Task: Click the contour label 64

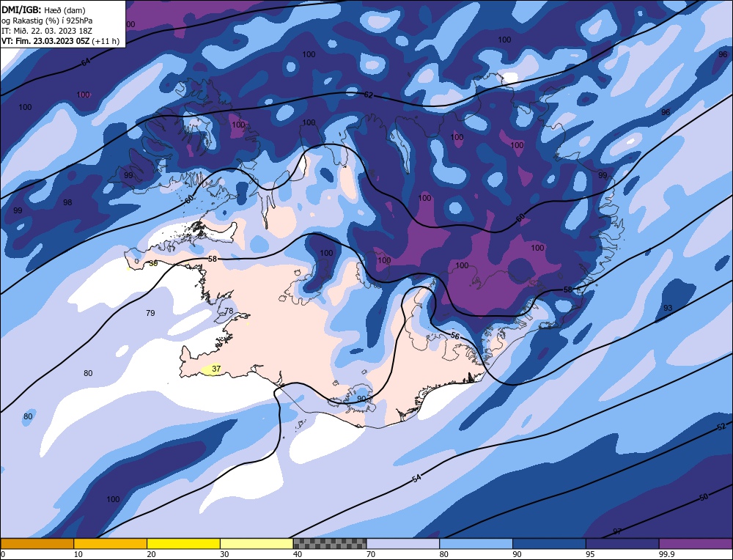Action: click(x=85, y=62)
